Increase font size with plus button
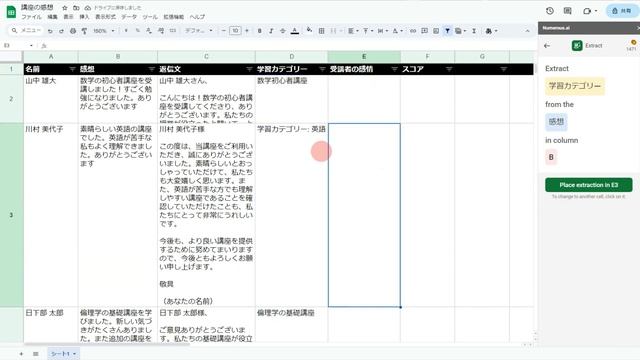Screen dimensions: 640x360 (247, 31)
